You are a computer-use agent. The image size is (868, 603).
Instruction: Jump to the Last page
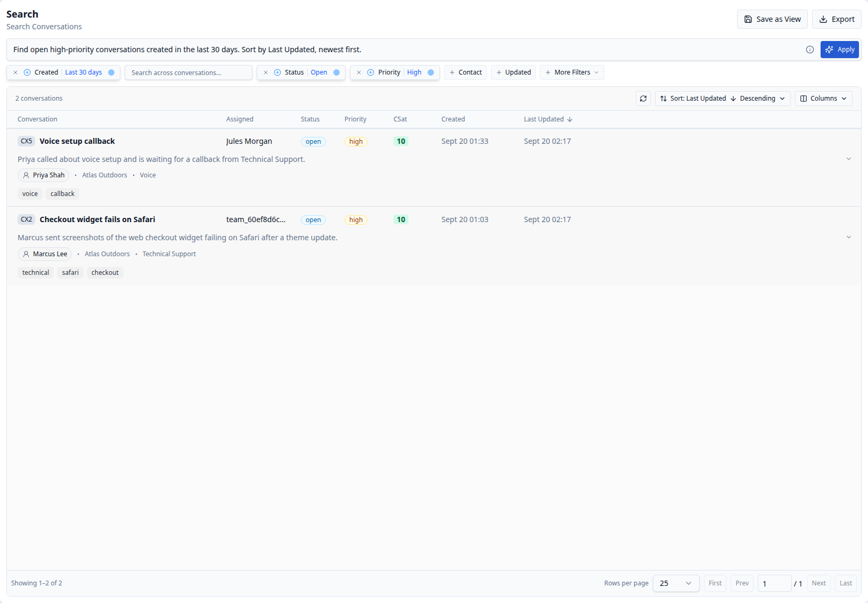pos(846,583)
